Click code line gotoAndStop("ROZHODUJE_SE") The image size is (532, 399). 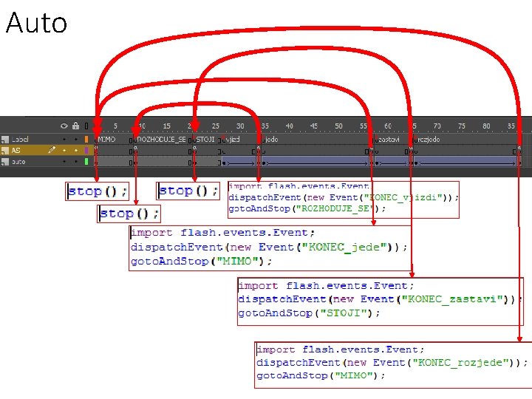point(307,208)
